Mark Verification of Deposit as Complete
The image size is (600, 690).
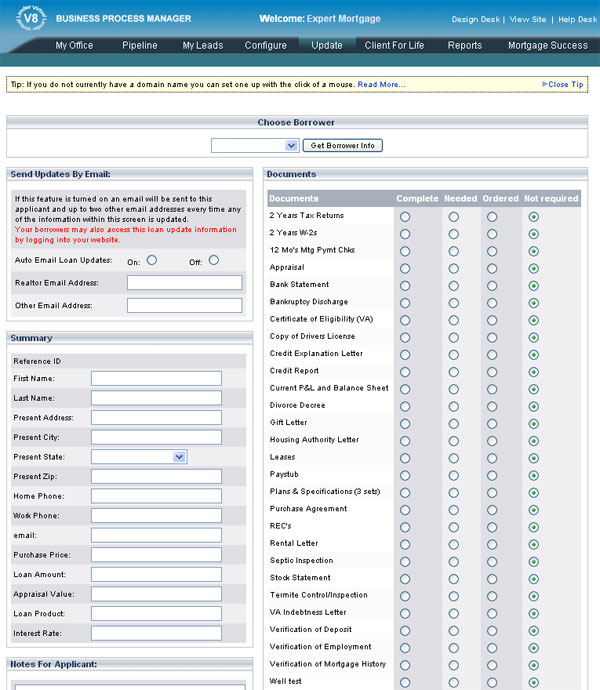click(405, 631)
